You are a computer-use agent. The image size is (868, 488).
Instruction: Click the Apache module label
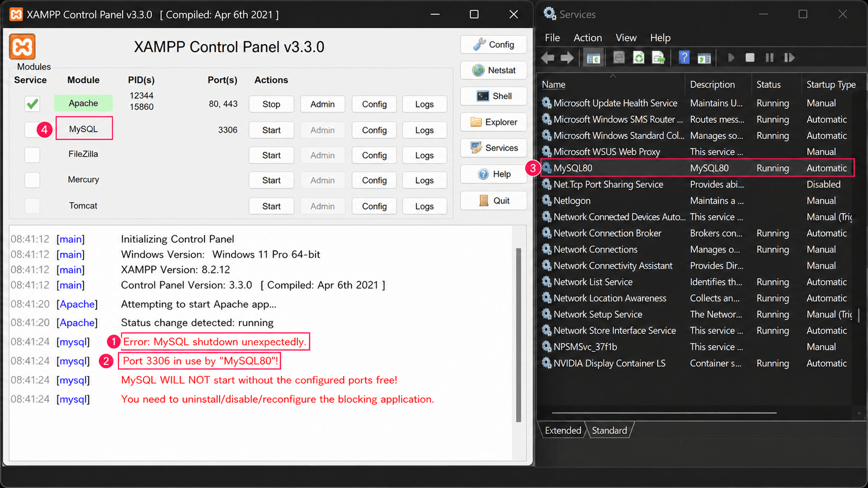pyautogui.click(x=83, y=103)
